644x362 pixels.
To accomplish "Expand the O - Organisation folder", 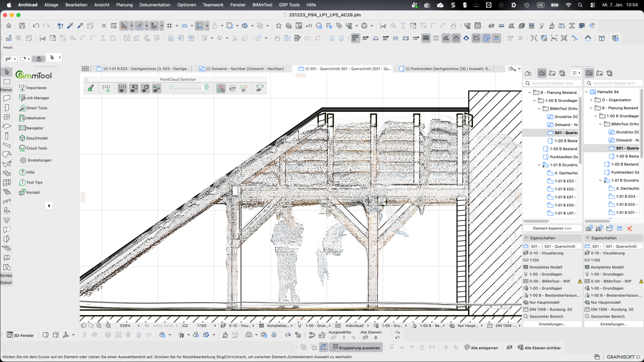I will coord(591,100).
